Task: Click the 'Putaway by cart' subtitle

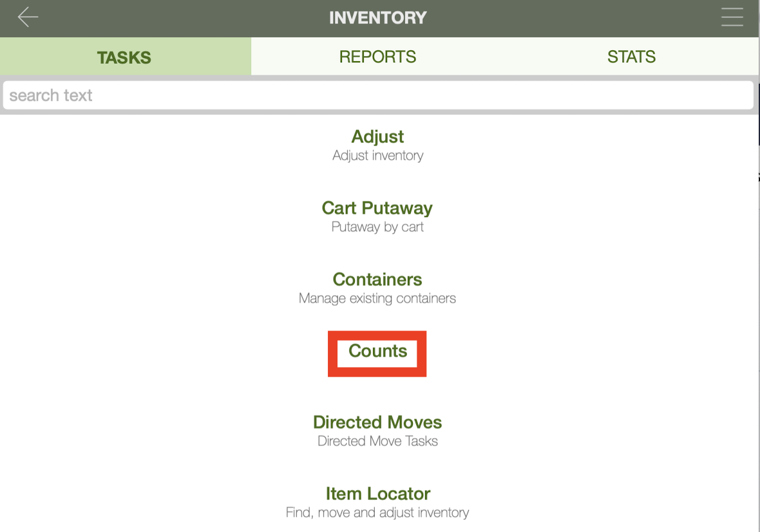Action: click(377, 227)
